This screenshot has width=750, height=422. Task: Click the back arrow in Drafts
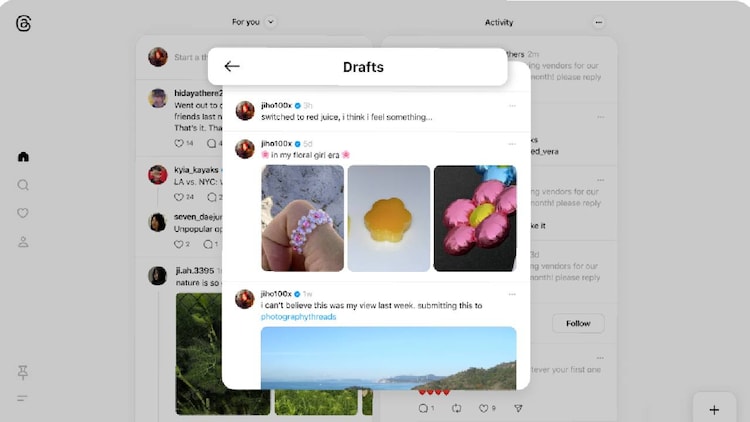pyautogui.click(x=232, y=67)
